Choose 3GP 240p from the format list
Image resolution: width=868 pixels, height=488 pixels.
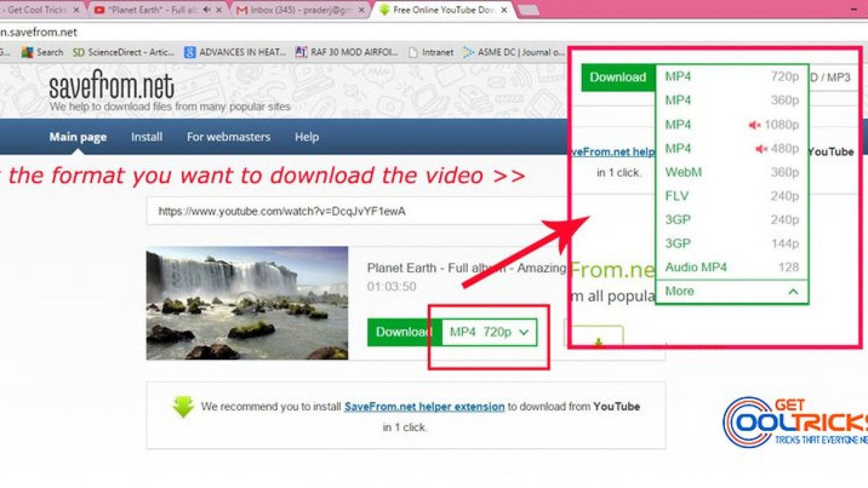732,220
